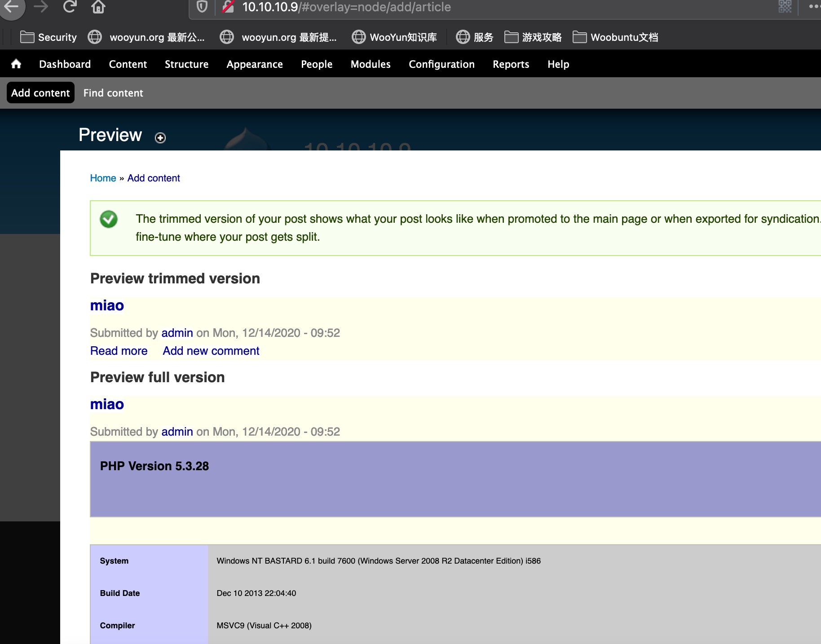This screenshot has width=821, height=644.
Task: Open the Configuration admin menu
Action: 441,64
